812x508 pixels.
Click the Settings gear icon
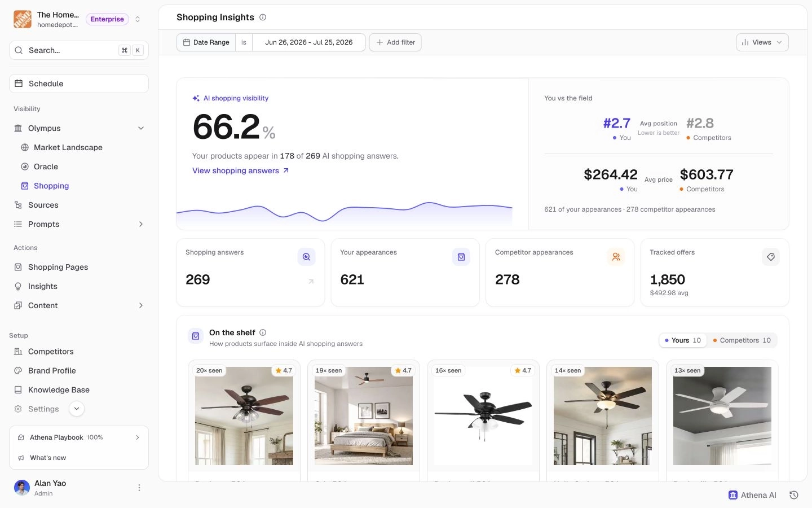click(x=18, y=409)
